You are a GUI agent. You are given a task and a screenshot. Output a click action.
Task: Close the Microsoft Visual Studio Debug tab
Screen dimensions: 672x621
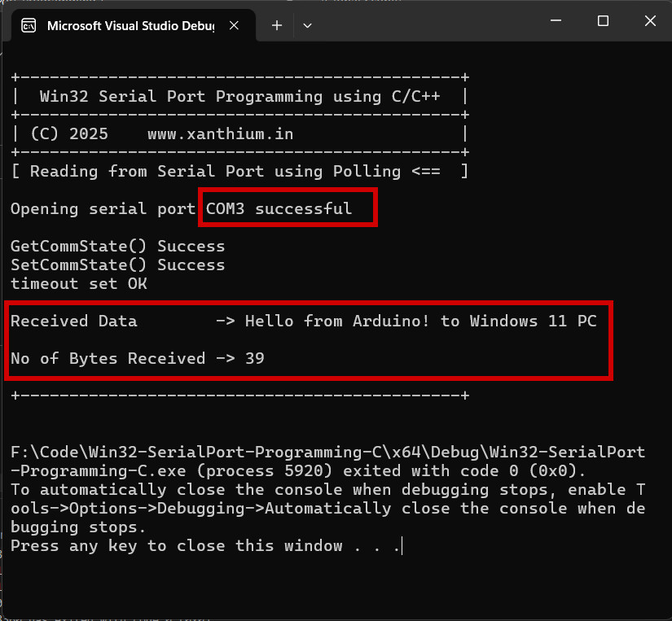click(x=234, y=26)
